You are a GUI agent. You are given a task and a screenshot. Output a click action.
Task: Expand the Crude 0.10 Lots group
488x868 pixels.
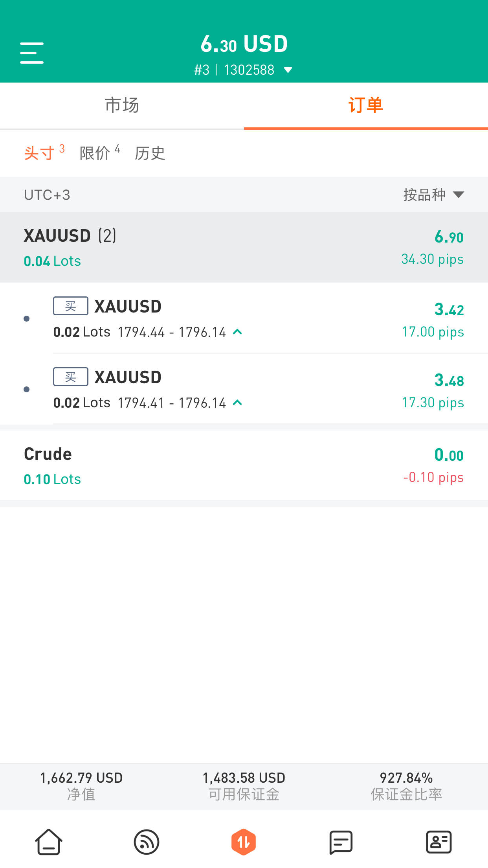click(244, 465)
